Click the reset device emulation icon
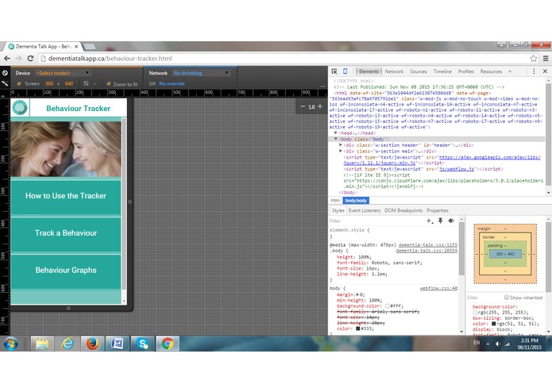The height and width of the screenshot is (392, 552). (x=5, y=73)
